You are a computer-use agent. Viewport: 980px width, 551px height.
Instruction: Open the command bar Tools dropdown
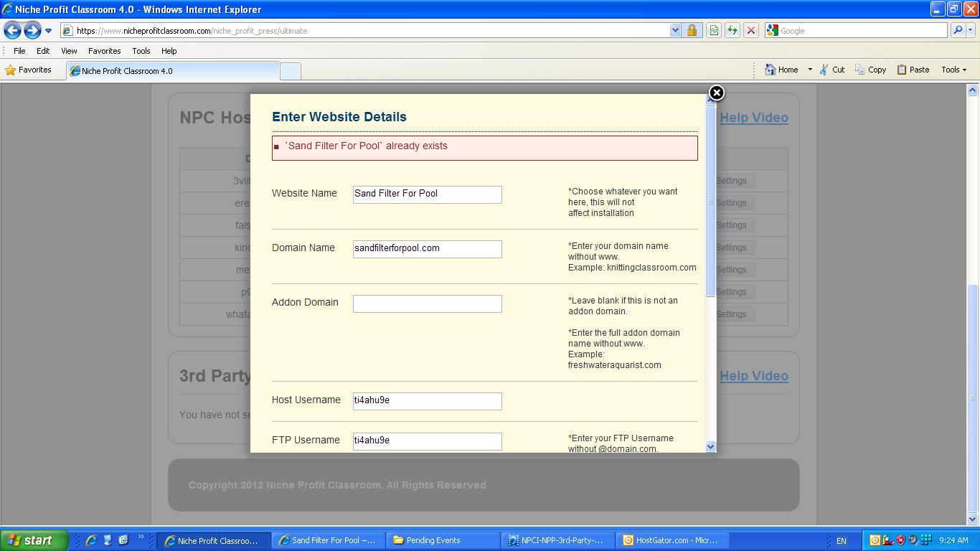[x=954, y=70]
